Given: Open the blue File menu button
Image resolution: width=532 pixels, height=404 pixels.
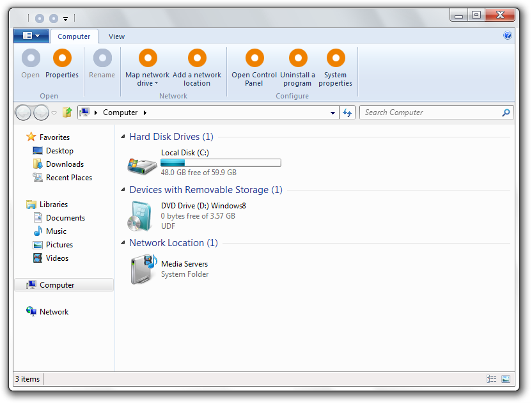Looking at the screenshot, I should coord(31,36).
